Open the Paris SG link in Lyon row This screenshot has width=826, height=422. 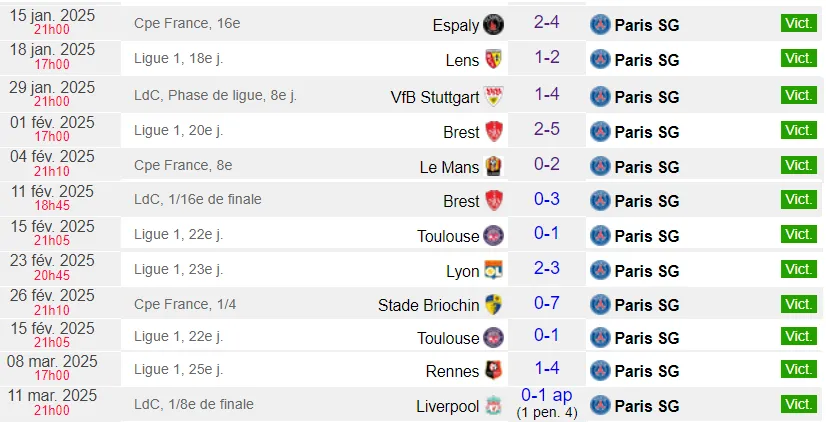tap(647, 271)
